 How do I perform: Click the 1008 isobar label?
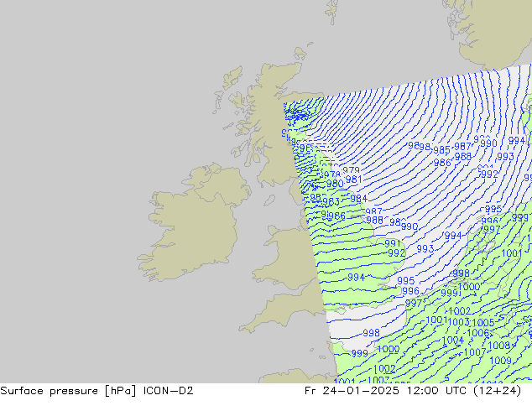click(x=499, y=346)
